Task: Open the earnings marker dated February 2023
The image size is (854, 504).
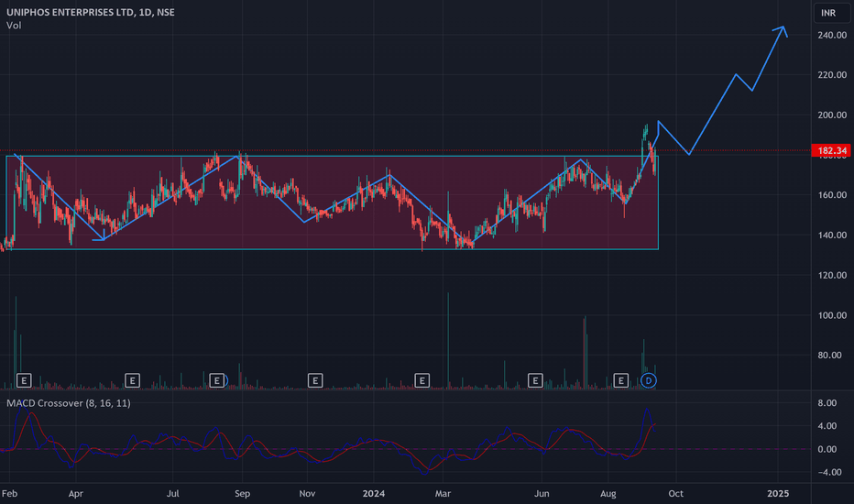Action: [x=24, y=380]
